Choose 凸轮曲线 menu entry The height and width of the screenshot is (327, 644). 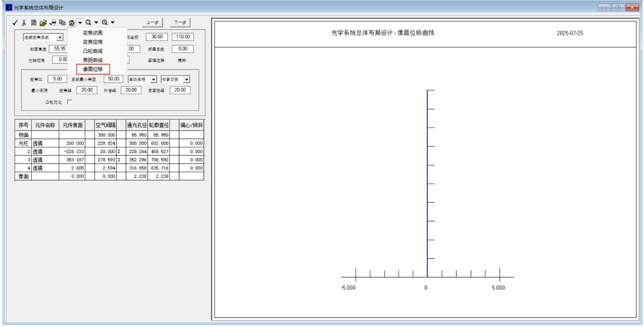93,51
